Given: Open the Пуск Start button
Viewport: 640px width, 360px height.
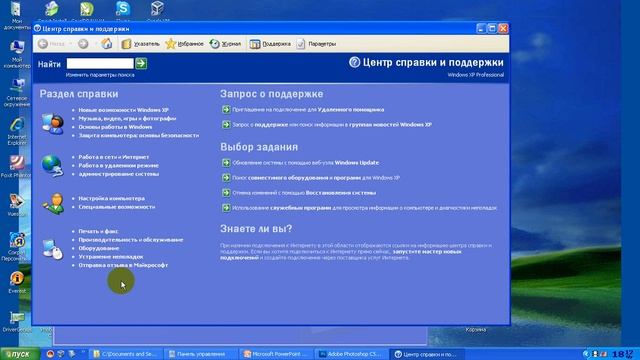Looking at the screenshot, I should click(20, 354).
